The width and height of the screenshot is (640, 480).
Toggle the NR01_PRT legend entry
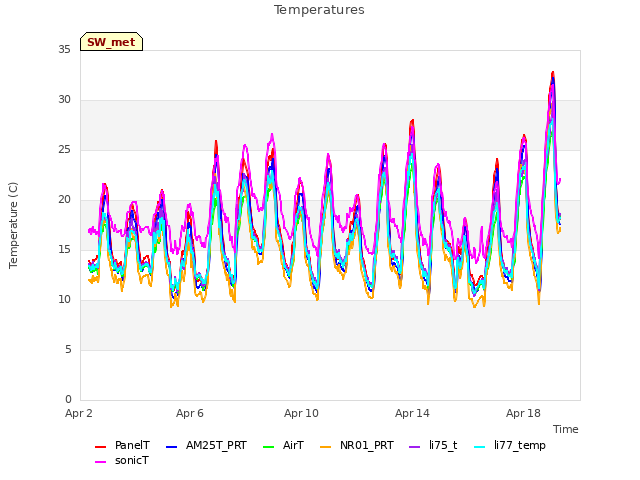pos(357,445)
